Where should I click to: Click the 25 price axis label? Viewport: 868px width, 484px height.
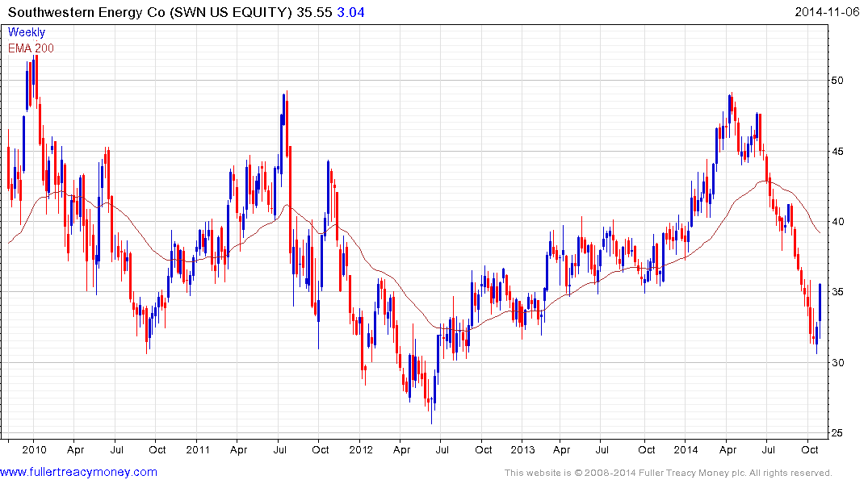(837, 433)
